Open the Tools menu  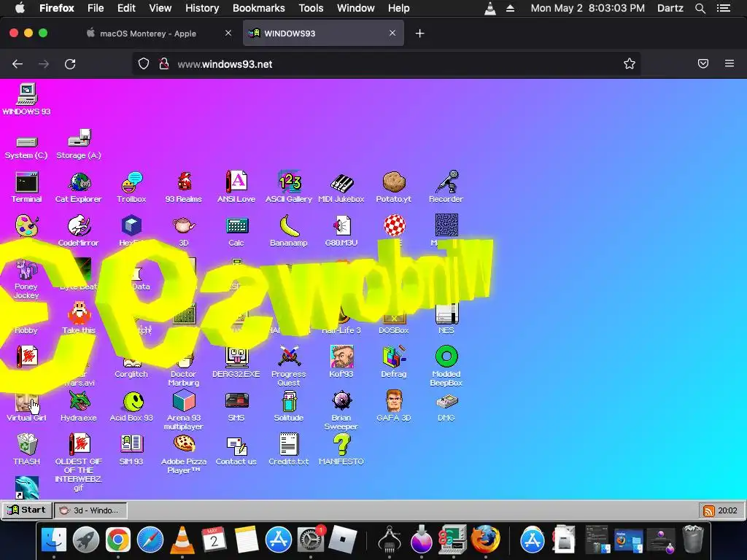311,8
